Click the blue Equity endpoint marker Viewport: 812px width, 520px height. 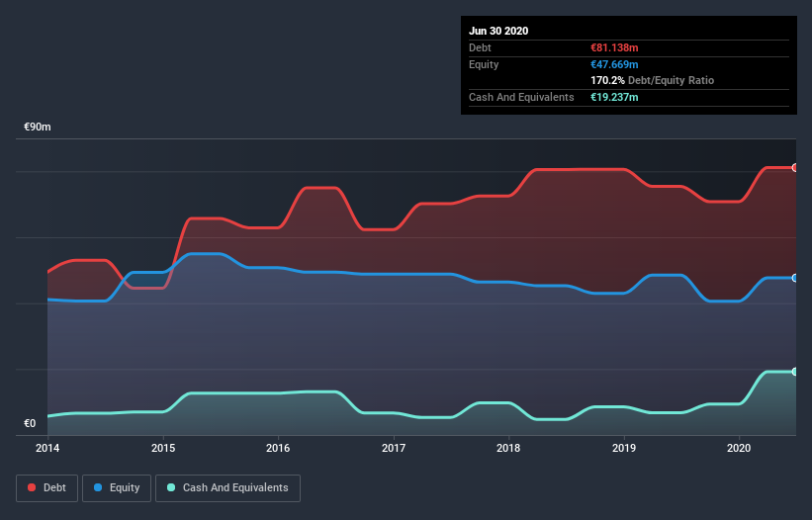(794, 278)
